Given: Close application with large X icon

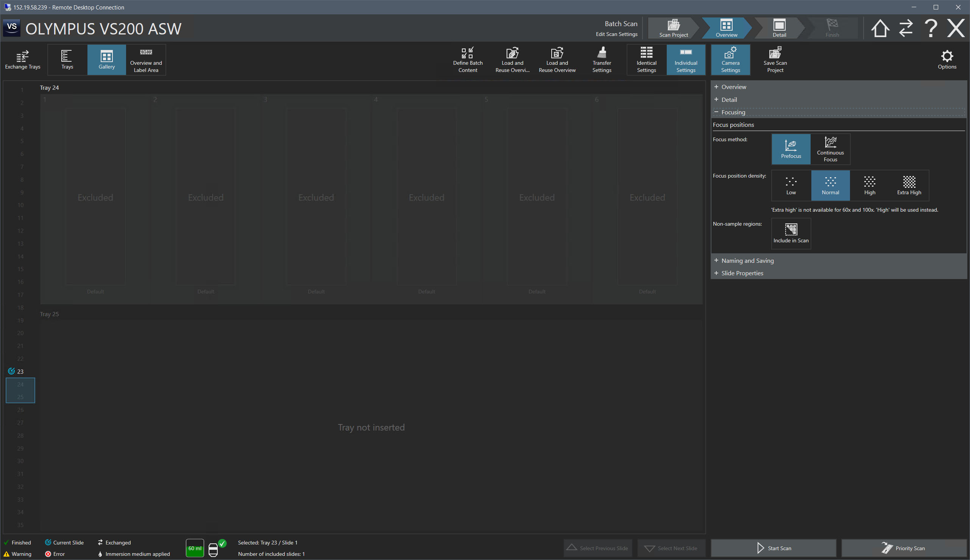Looking at the screenshot, I should point(956,28).
